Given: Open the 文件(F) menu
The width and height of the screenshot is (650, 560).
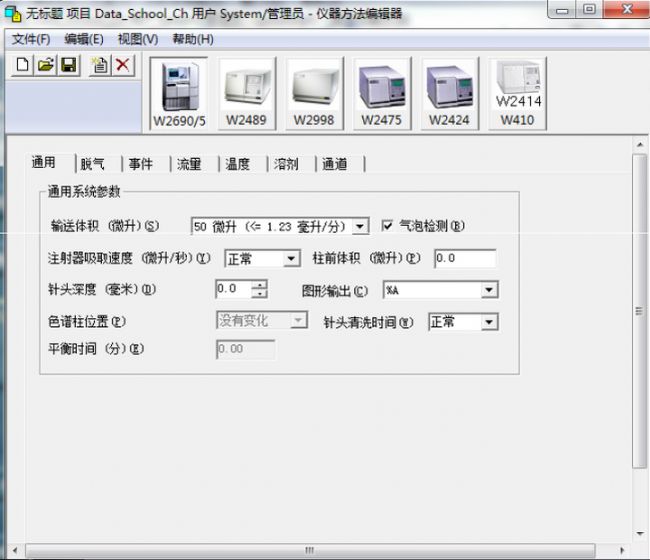Looking at the screenshot, I should click(31, 39).
